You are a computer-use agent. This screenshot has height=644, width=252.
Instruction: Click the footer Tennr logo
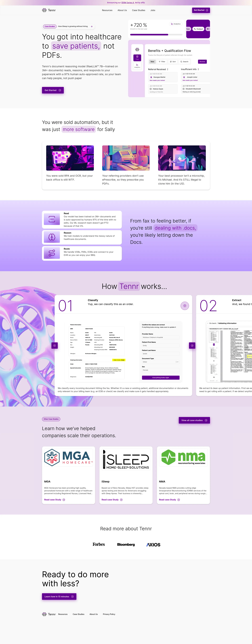tap(49, 614)
